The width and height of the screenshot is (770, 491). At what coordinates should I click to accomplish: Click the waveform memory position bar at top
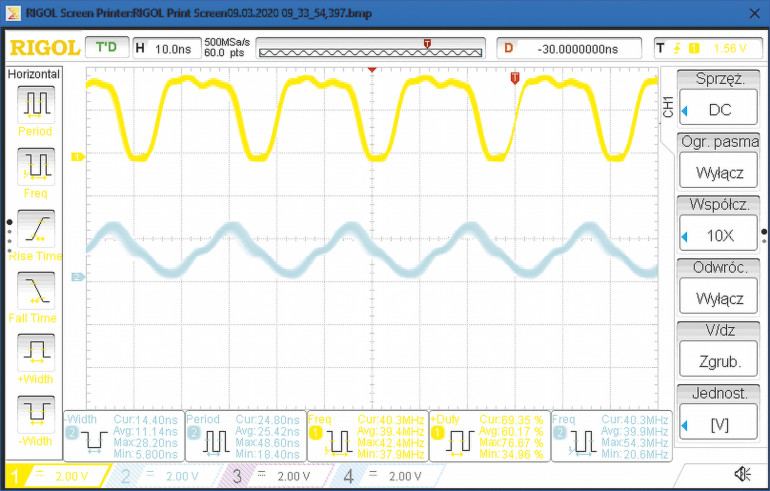[370, 48]
